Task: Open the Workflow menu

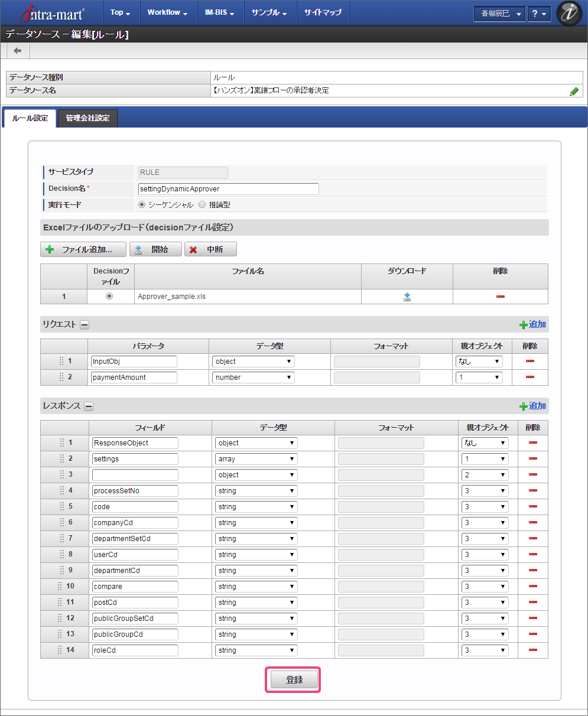Action: [x=167, y=12]
